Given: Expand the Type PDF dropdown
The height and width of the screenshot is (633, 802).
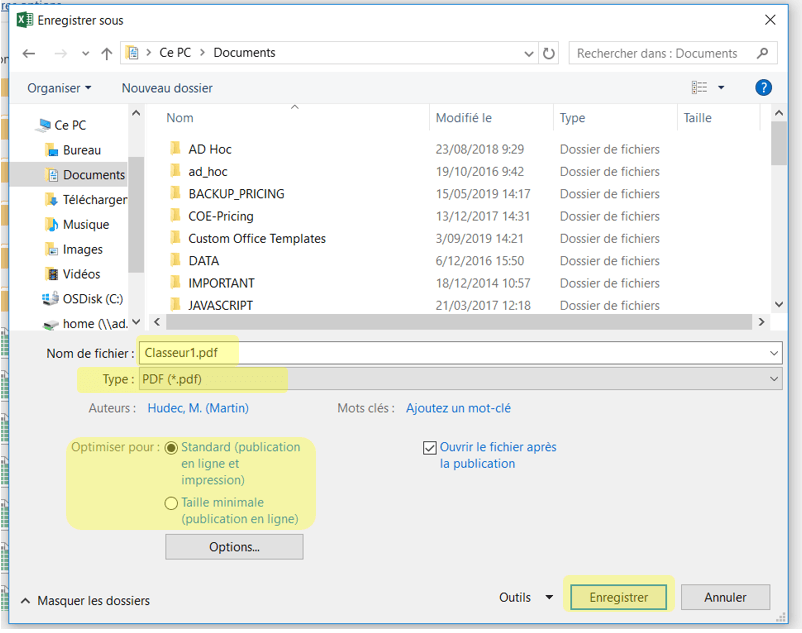Looking at the screenshot, I should point(774,379).
